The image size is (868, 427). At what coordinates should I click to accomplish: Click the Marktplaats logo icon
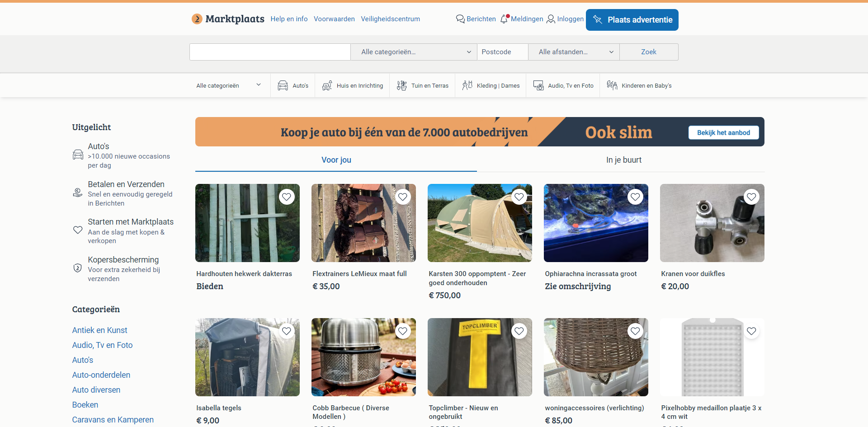(197, 19)
